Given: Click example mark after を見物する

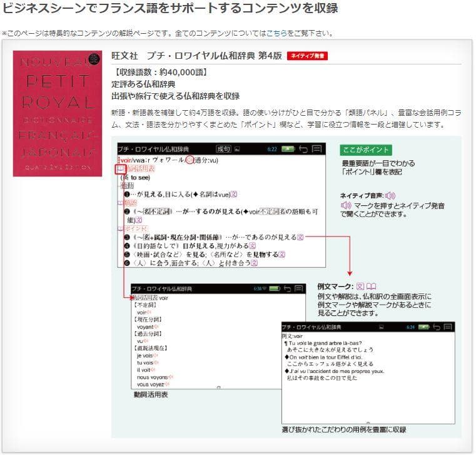Looking at the screenshot, I should (281, 255).
